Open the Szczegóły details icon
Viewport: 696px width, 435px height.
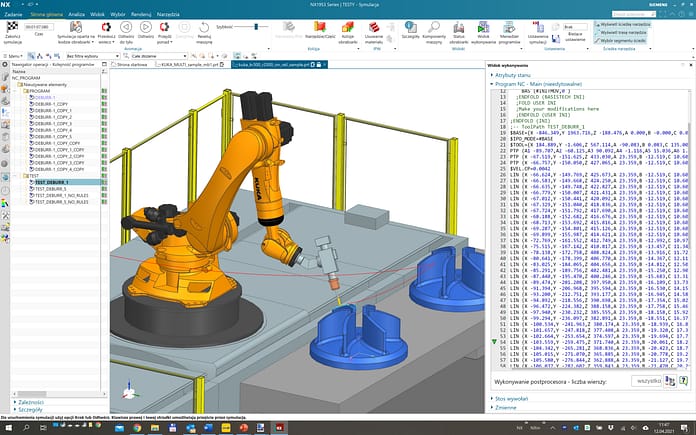pos(409,28)
